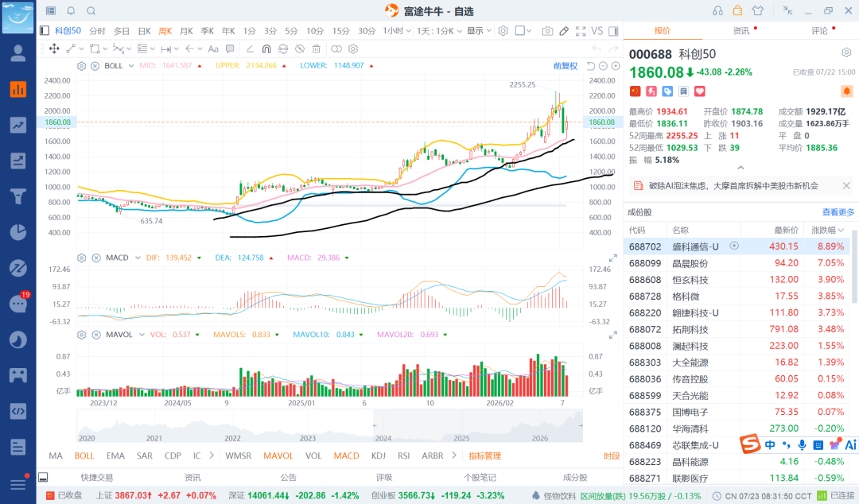The height and width of the screenshot is (504, 859).
Task: Open the headset customer service icon
Action: tap(717, 11)
